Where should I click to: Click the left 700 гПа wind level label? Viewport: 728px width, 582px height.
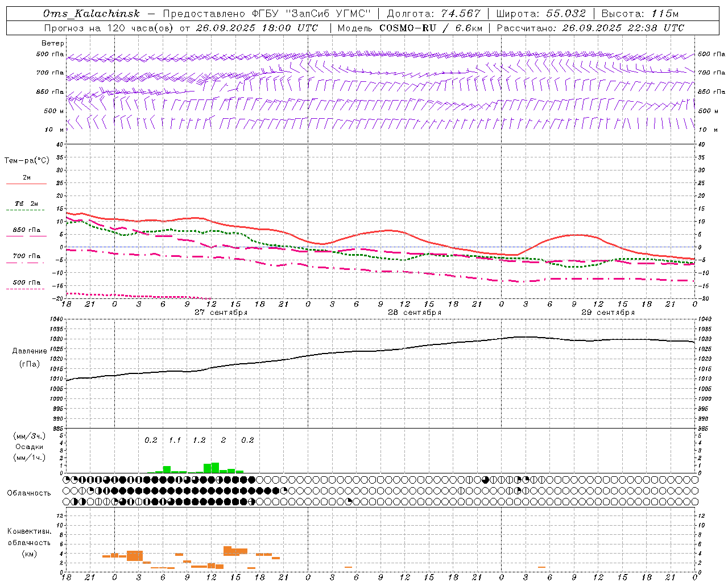[50, 73]
